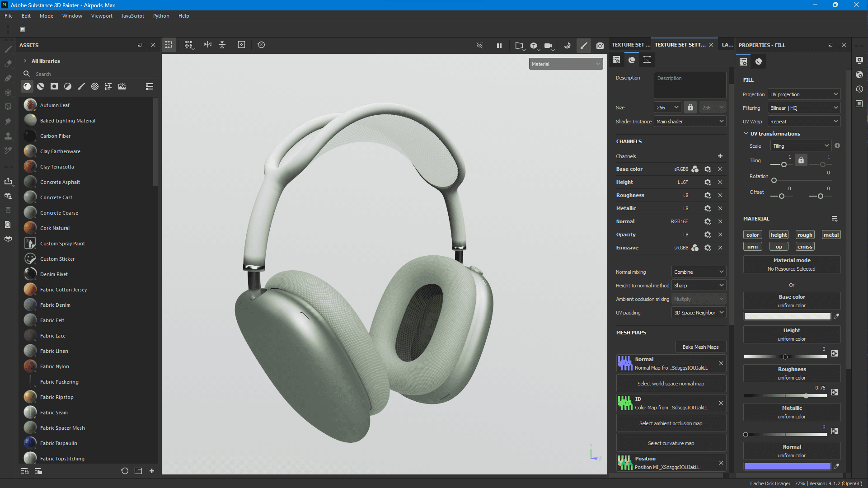Enable the lock aspect ratio icon for Size
Viewport: 868px width, 488px height.
tap(690, 107)
